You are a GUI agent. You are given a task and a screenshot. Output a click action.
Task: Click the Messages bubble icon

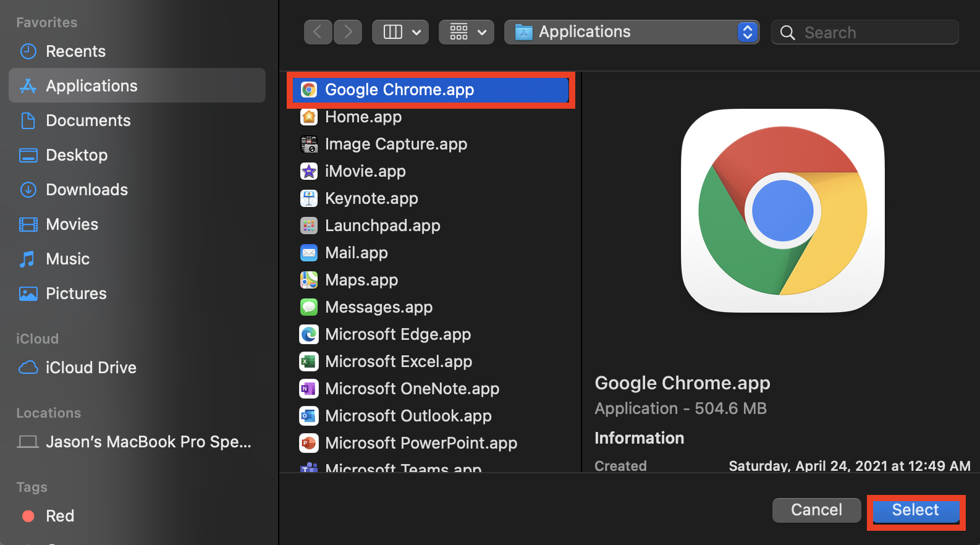point(309,307)
